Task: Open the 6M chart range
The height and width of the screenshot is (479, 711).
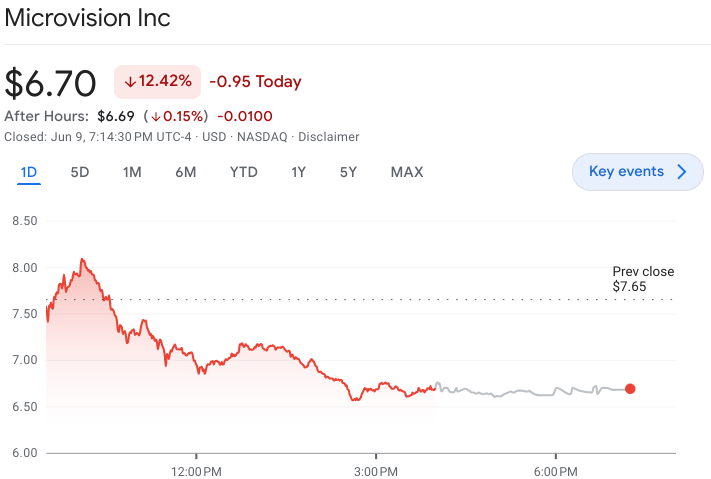Action: click(185, 172)
